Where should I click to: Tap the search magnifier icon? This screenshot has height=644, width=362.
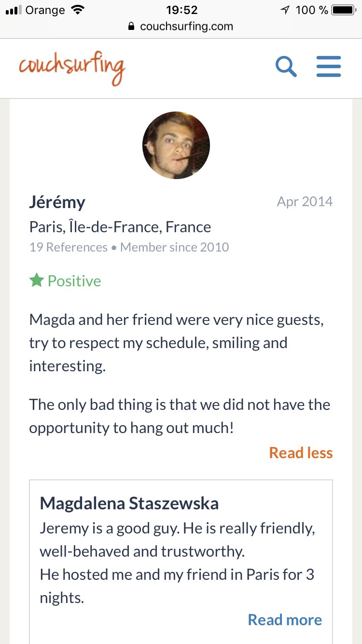[x=286, y=67]
